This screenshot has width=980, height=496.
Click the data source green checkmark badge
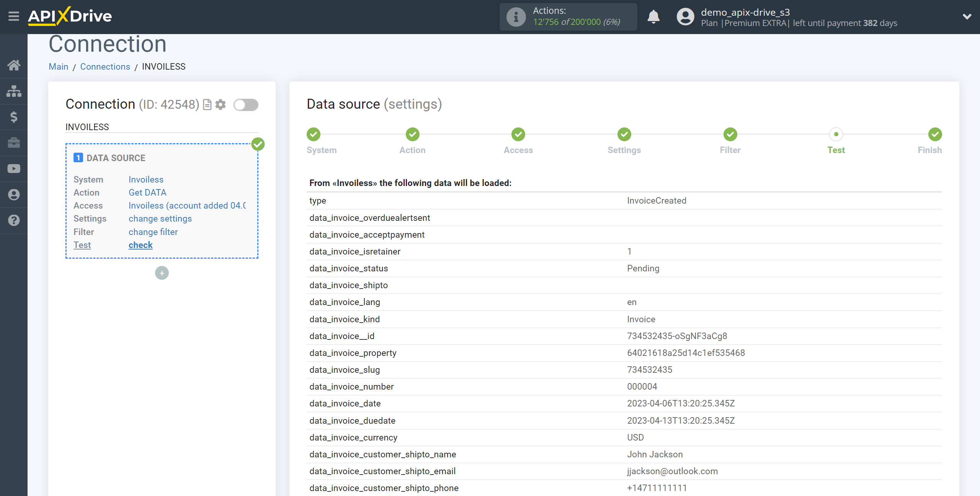click(258, 144)
